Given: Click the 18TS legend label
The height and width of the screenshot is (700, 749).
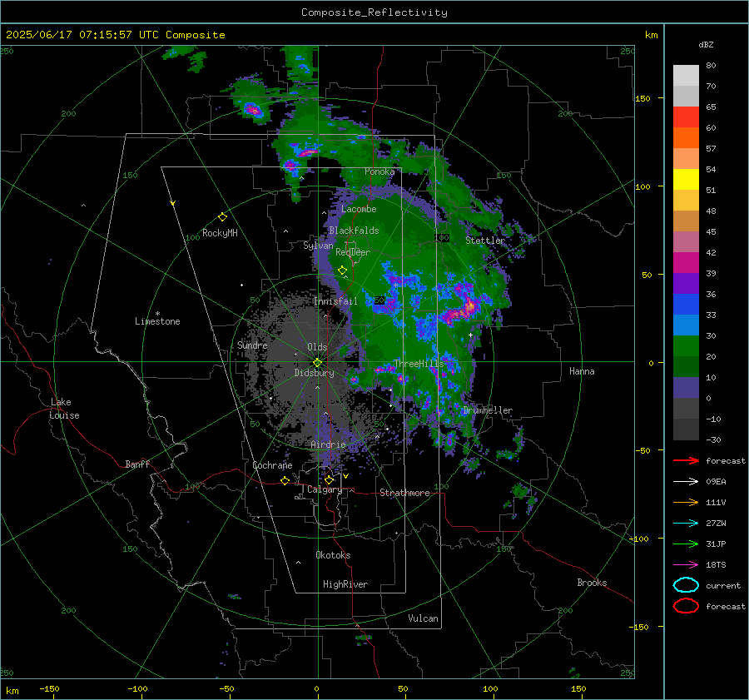Looking at the screenshot, I should pyautogui.click(x=716, y=565).
